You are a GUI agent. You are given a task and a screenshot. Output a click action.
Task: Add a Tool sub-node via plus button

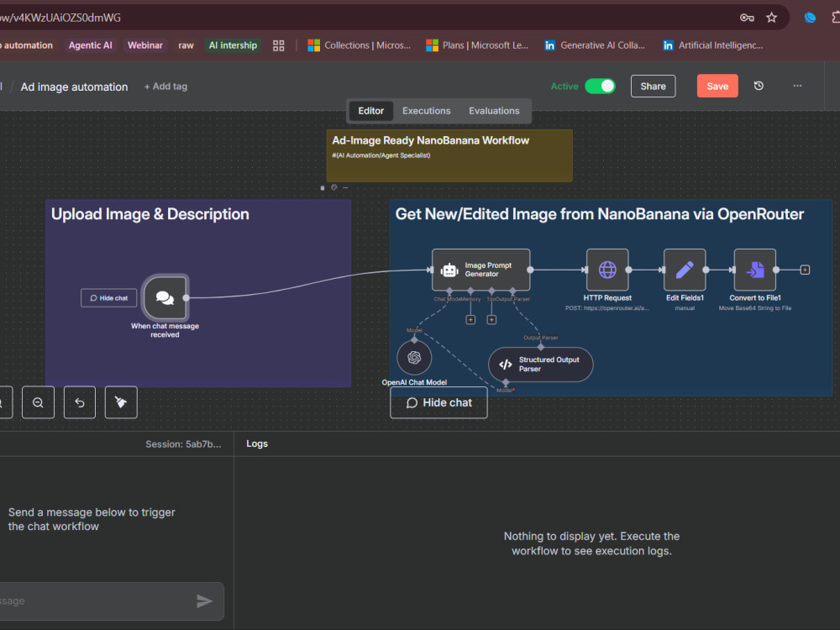point(491,320)
